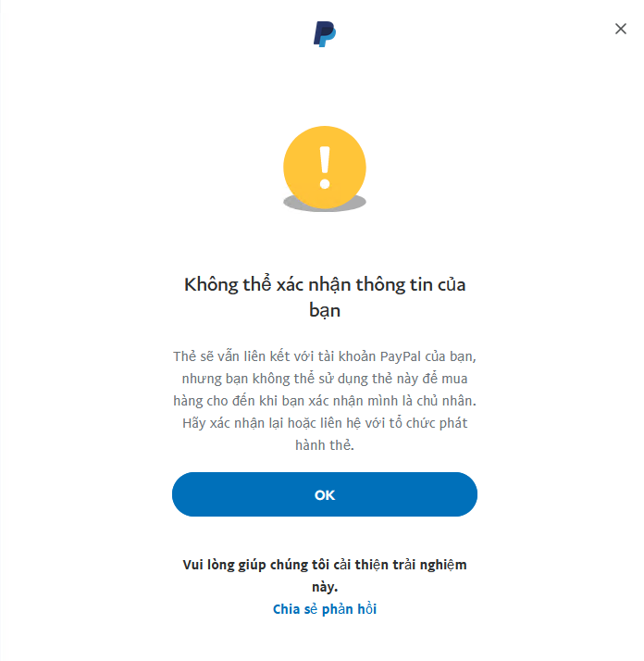Open the Chia sẻ phản hồi link
Screen dimensions: 644x661
tap(325, 609)
